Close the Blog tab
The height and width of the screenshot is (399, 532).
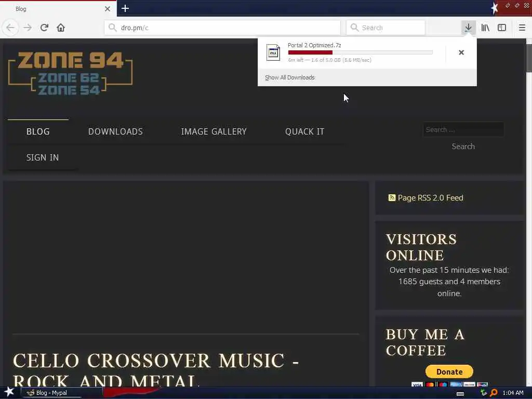(108, 9)
